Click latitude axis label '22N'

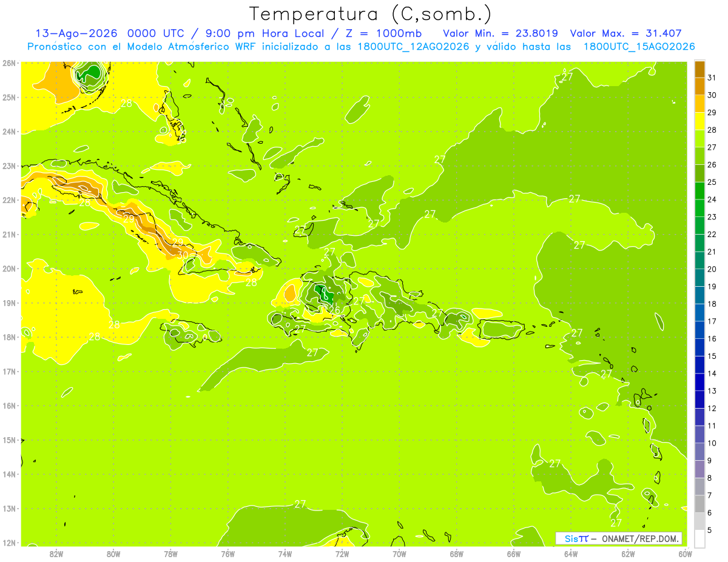coord(8,200)
